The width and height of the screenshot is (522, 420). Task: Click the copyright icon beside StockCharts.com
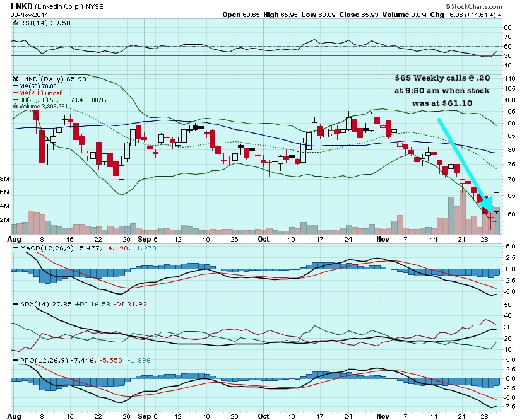pyautogui.click(x=448, y=6)
